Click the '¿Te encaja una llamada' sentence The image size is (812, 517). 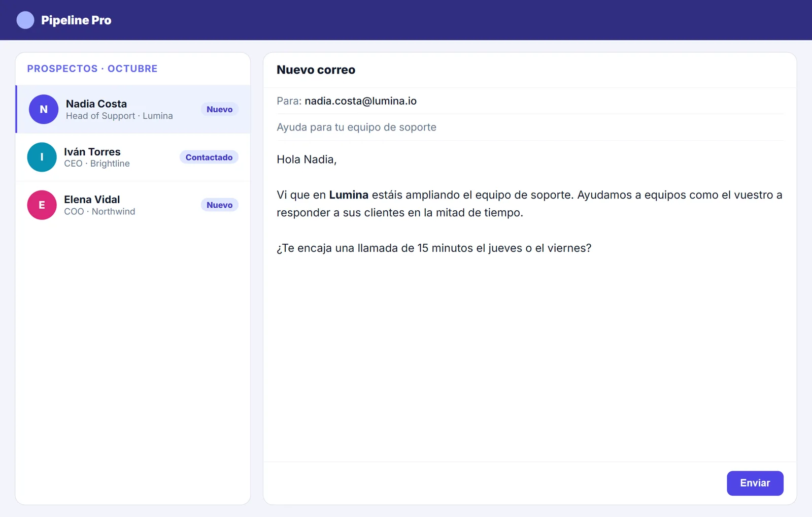coord(434,248)
